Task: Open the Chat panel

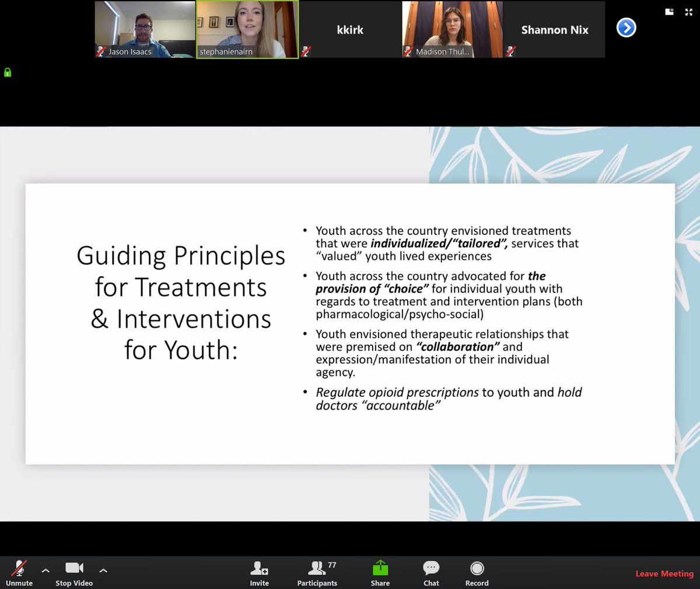Action: coord(431,573)
